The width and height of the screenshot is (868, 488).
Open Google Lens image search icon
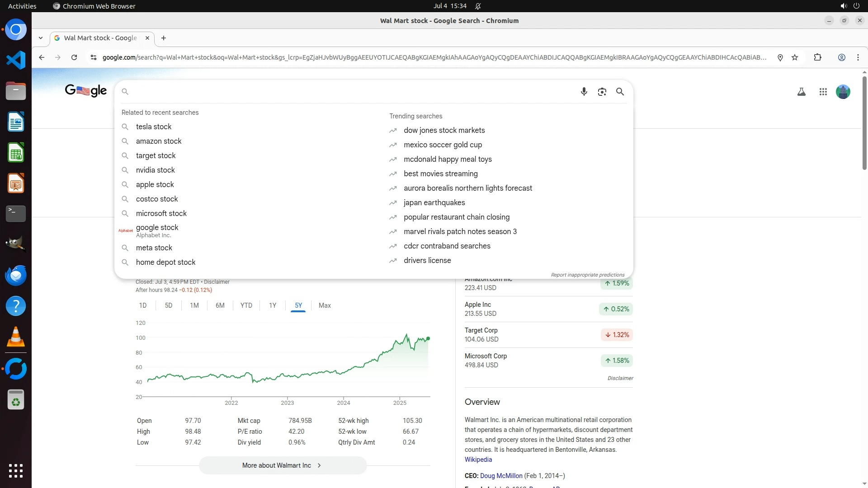click(x=602, y=92)
